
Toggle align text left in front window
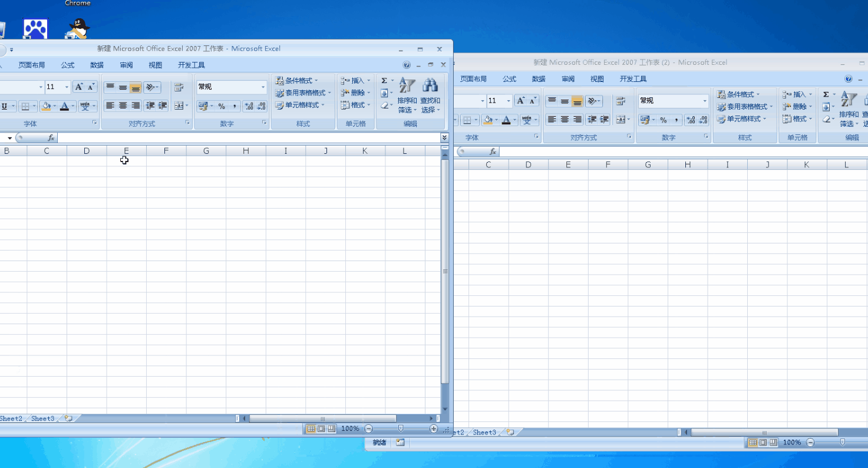(x=110, y=106)
